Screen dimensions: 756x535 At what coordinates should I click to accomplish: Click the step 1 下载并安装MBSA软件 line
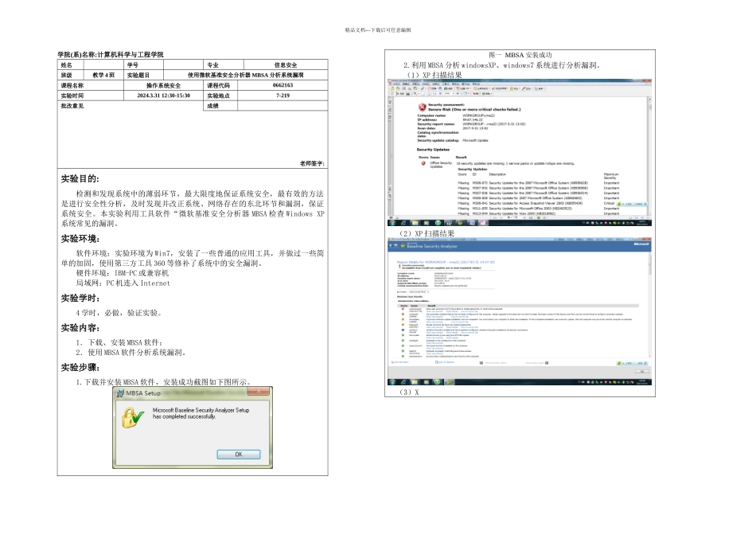pyautogui.click(x=163, y=382)
